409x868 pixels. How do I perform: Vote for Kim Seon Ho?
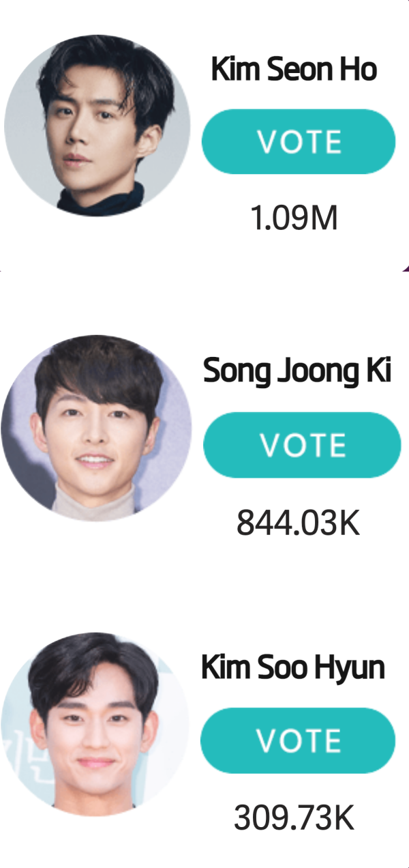point(299,141)
